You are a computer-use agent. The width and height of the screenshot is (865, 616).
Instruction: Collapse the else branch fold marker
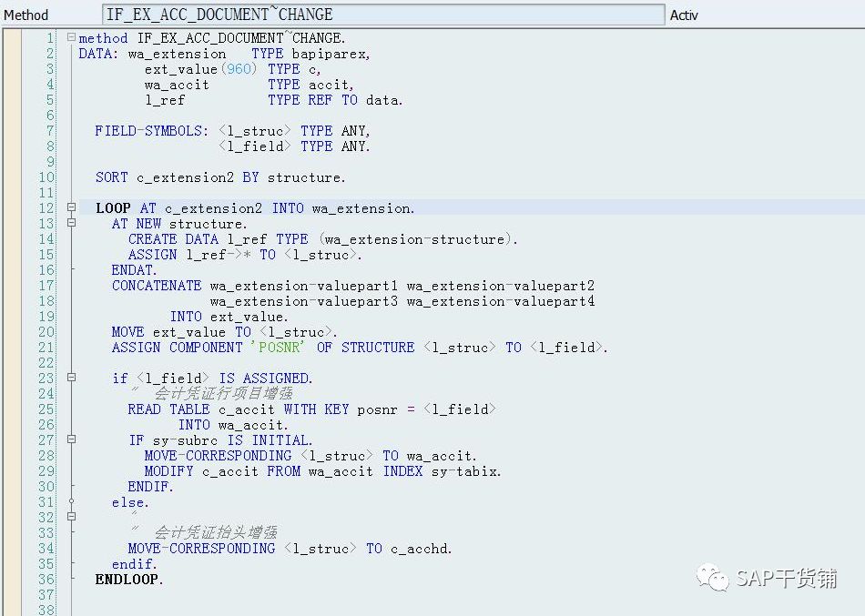(70, 516)
